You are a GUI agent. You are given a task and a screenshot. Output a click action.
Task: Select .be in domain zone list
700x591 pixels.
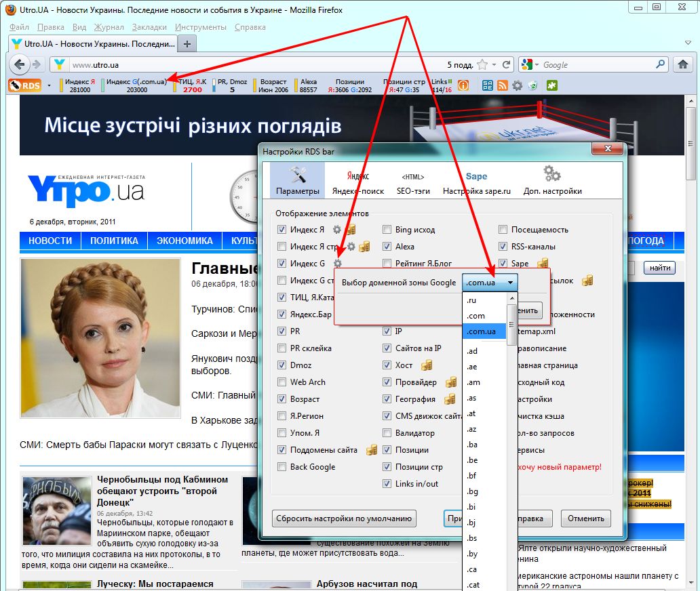click(x=484, y=460)
